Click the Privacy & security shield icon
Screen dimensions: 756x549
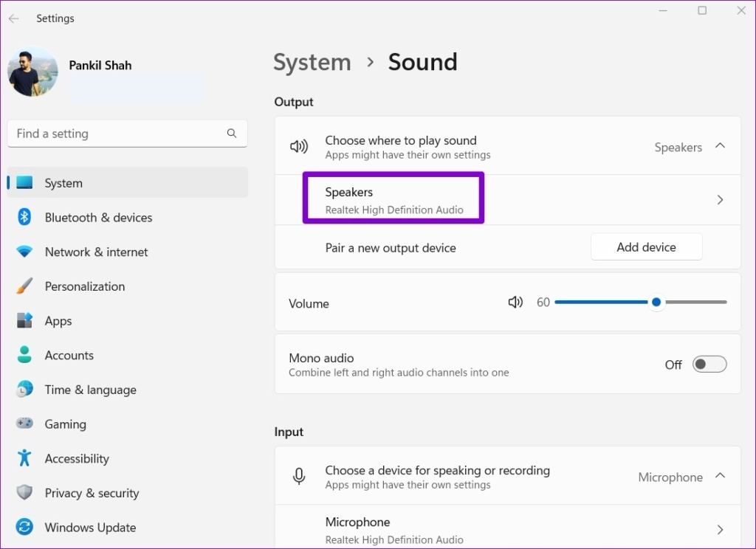point(22,493)
